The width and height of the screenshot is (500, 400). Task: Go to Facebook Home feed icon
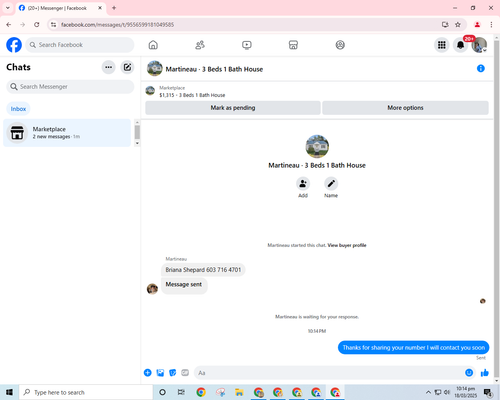[153, 45]
